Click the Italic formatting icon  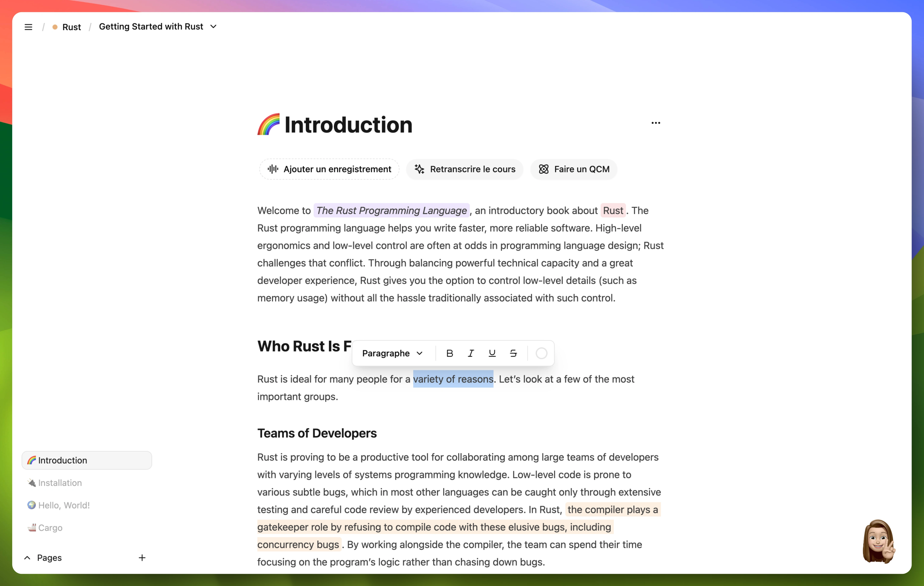click(x=471, y=353)
